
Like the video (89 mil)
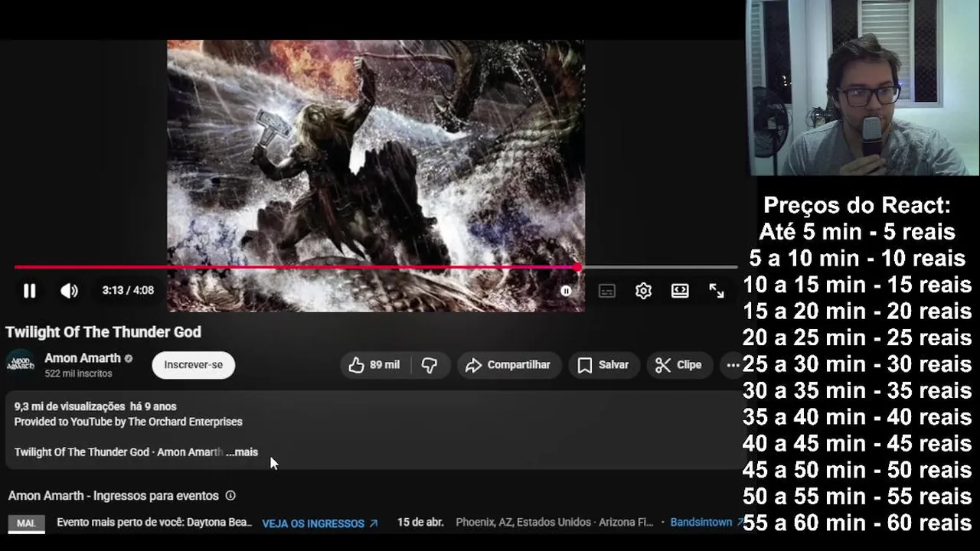[x=375, y=365]
